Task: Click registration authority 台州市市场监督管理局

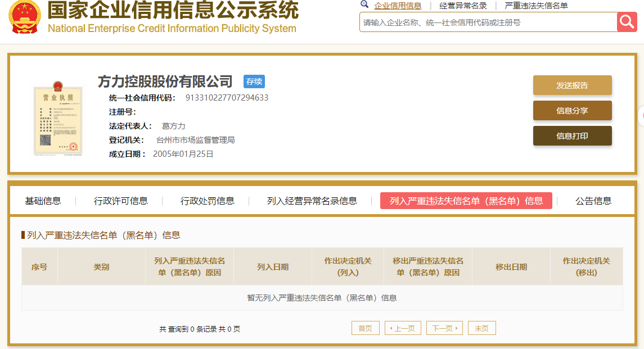Action: (196, 140)
